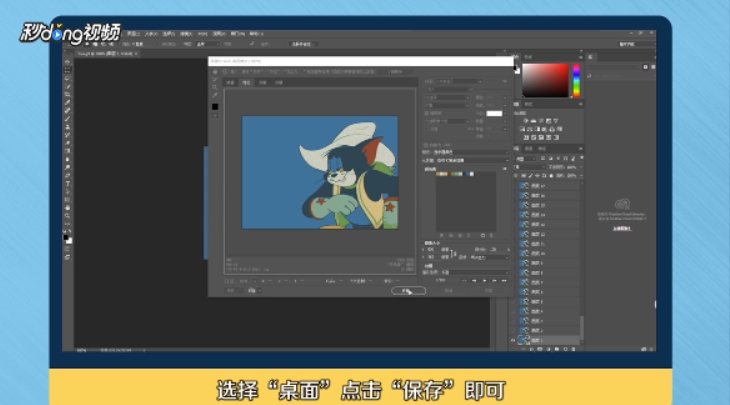Open the Color Table panel menu icon
730x405 pixels.
coord(504,169)
